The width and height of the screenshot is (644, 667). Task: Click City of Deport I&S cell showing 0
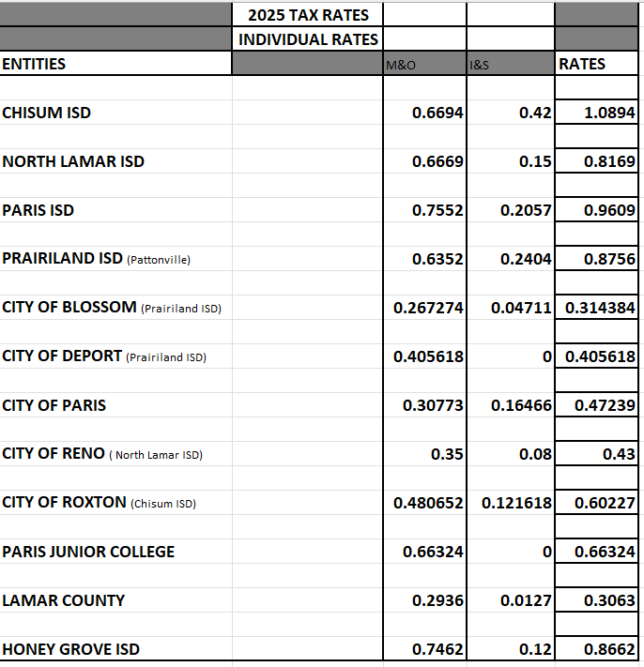pyautogui.click(x=510, y=356)
